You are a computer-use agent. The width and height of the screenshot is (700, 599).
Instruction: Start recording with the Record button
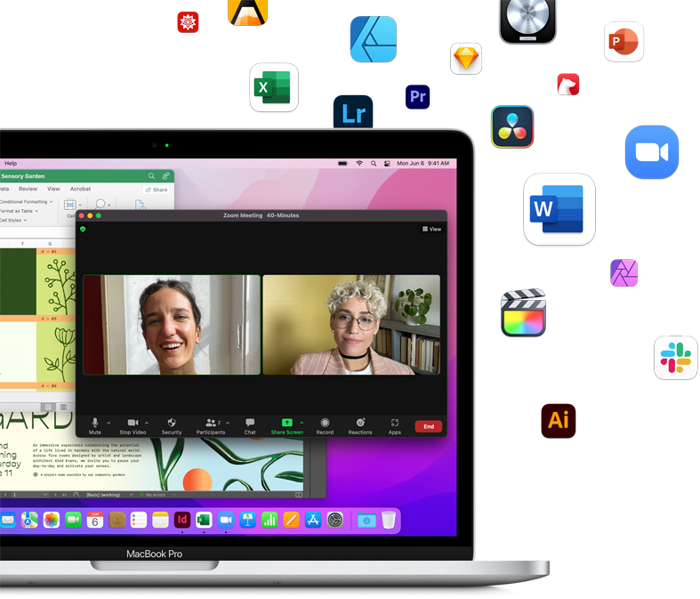click(325, 426)
